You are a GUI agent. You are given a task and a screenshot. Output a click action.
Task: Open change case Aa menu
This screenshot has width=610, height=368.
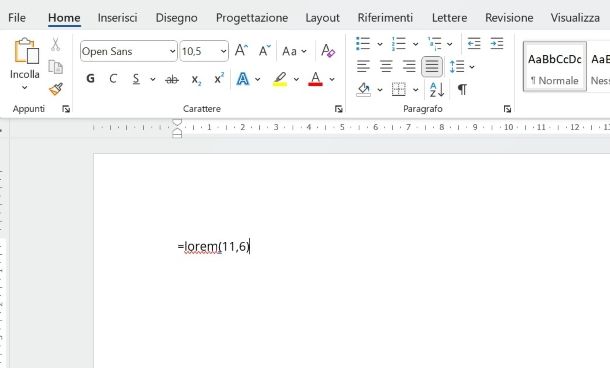[294, 51]
